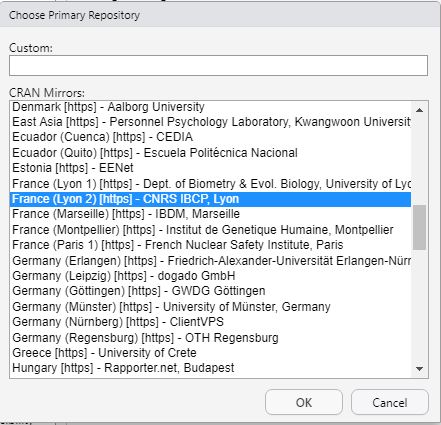The image size is (441, 425).
Task: Click the mirrors list scrollbar thumb
Action: click(419, 227)
